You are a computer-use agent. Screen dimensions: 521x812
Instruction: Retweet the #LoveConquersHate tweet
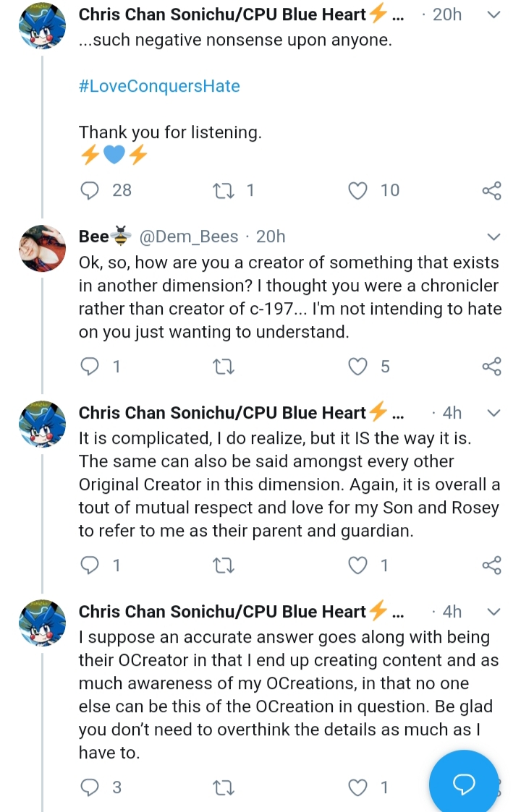pos(224,191)
